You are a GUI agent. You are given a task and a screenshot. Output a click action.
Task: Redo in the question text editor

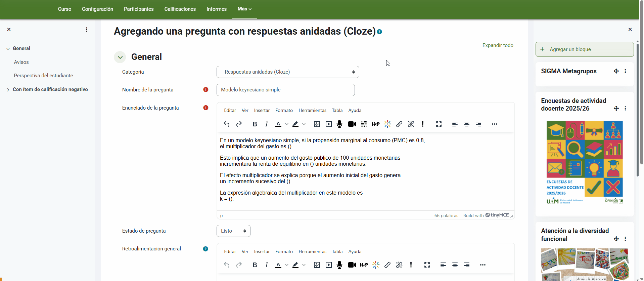(239, 124)
